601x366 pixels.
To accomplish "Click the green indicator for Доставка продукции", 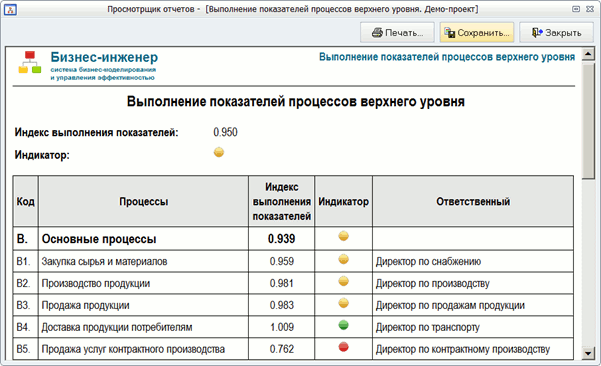I will [x=343, y=325].
